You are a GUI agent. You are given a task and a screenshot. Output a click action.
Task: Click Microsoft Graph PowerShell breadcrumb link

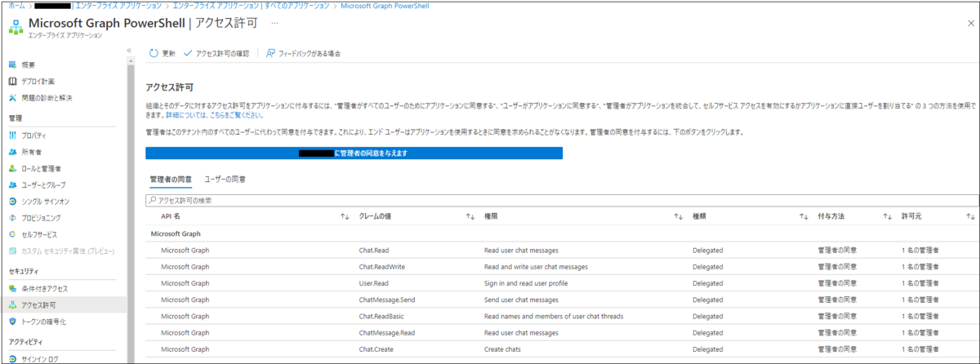[385, 6]
